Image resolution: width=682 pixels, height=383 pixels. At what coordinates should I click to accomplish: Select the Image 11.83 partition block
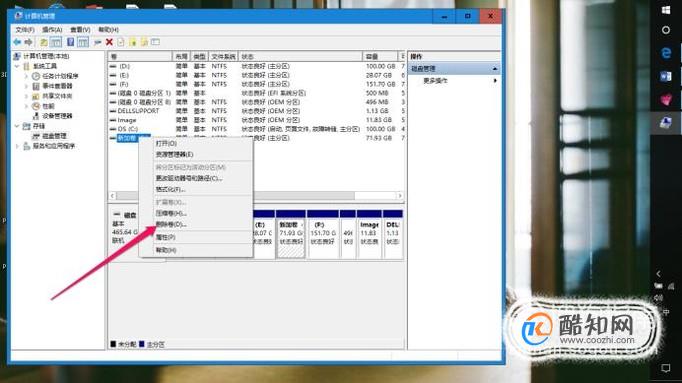(369, 234)
